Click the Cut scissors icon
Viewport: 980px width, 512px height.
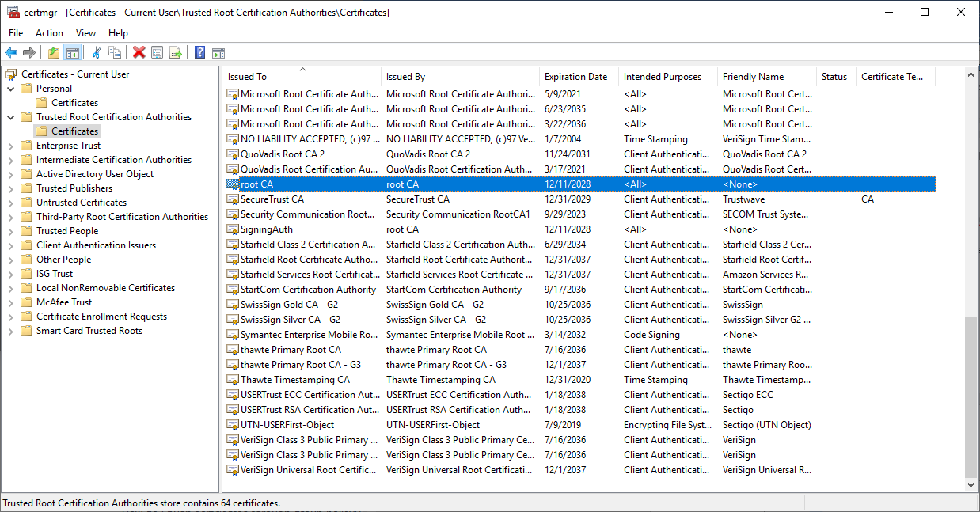click(x=97, y=53)
